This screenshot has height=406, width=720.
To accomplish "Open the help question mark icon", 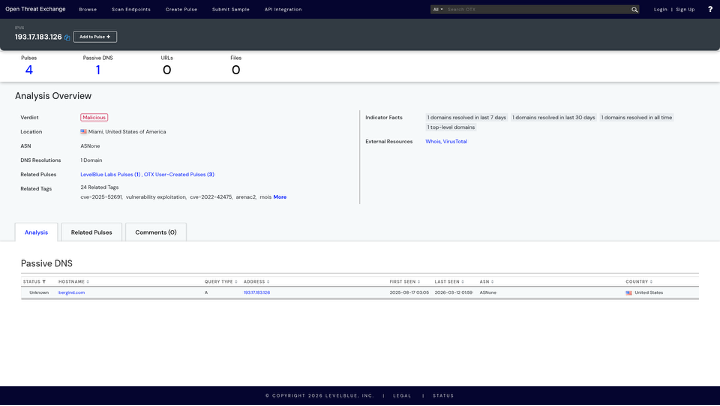I will (709, 9).
